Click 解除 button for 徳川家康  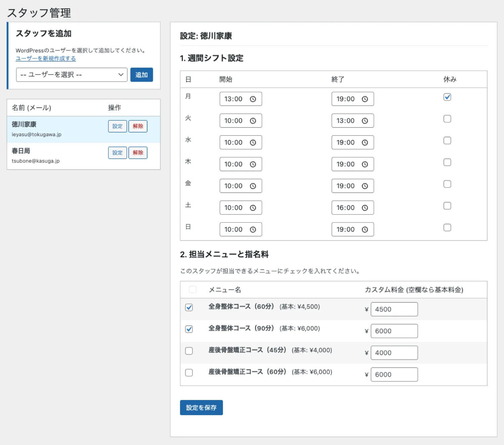pos(138,126)
